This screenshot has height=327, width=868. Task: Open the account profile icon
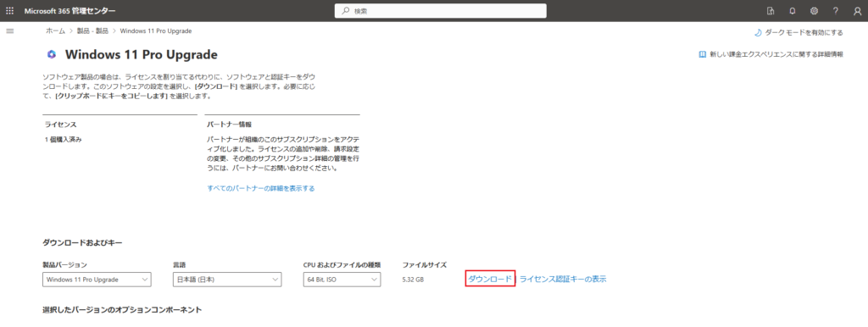pos(857,10)
